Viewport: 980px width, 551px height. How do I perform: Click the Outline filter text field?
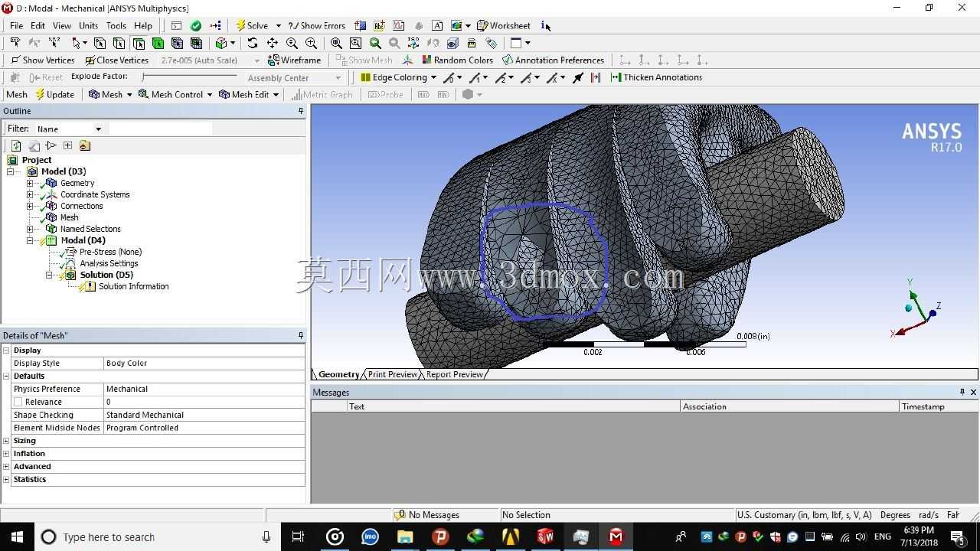point(160,129)
